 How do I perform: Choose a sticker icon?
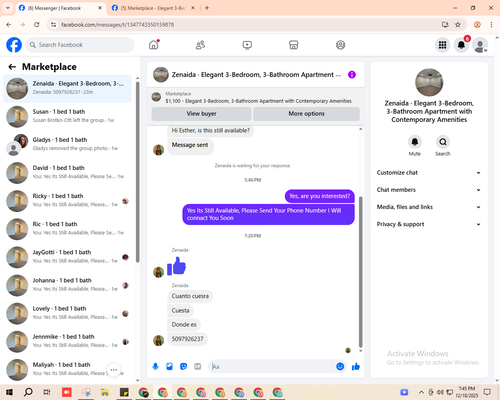(183, 367)
